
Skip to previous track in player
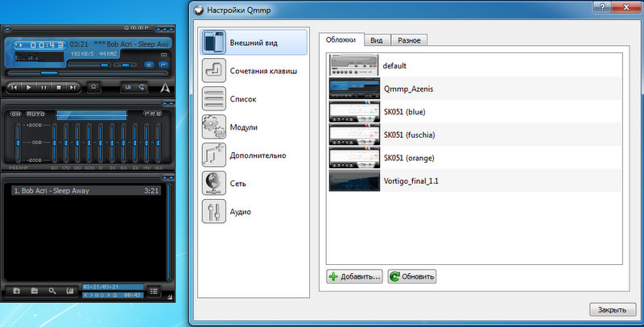click(x=14, y=88)
